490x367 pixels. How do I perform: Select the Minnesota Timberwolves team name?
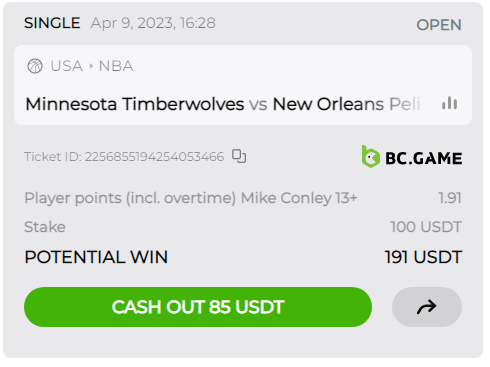click(135, 104)
